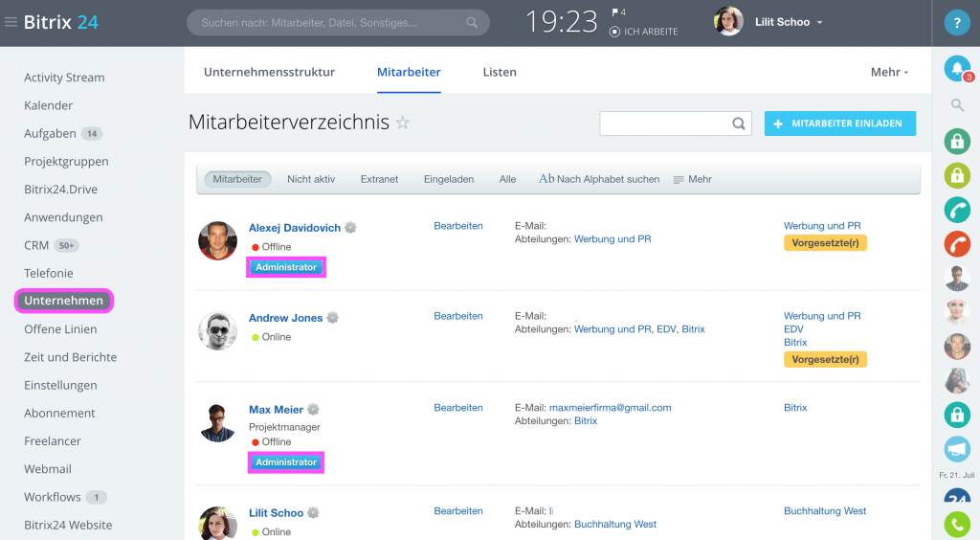
Task: Click the green phone icon at bottom right
Action: point(957,525)
